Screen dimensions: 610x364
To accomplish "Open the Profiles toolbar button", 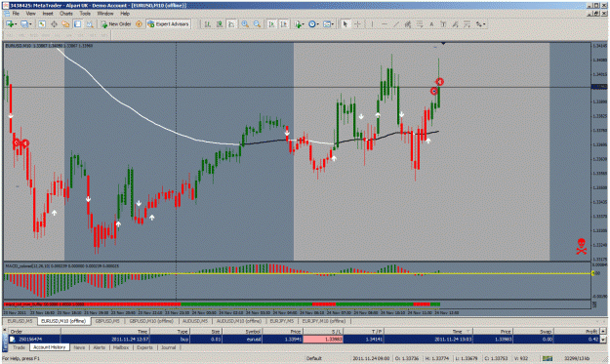I will pos(25,24).
